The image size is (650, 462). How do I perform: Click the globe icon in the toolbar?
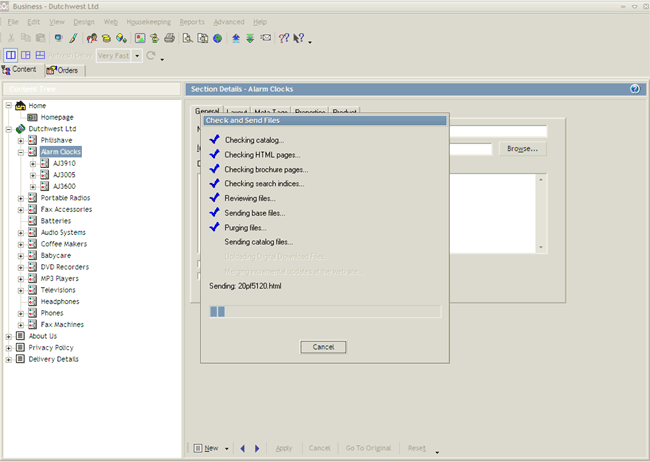coord(217,38)
